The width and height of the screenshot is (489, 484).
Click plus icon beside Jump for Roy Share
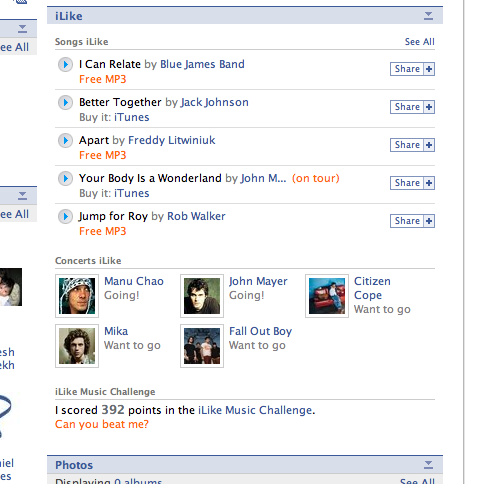pos(429,221)
